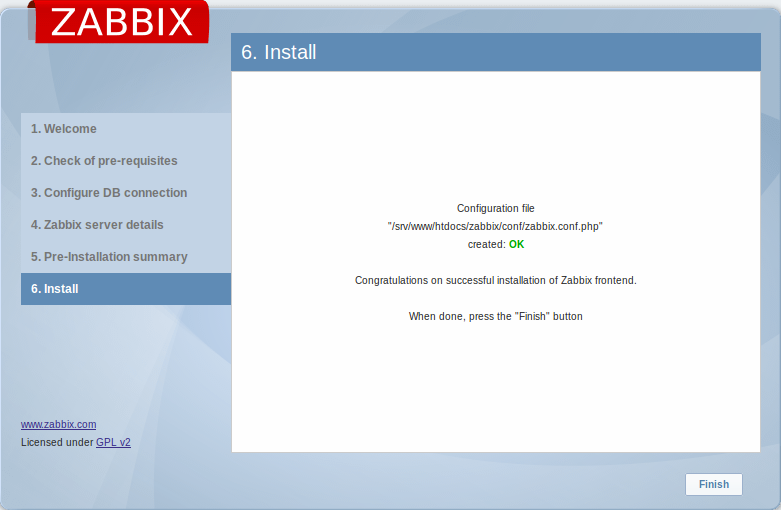Screen dimensions: 781x510
Task: Click the zabbix.conf.php file path text
Action: pos(495,226)
